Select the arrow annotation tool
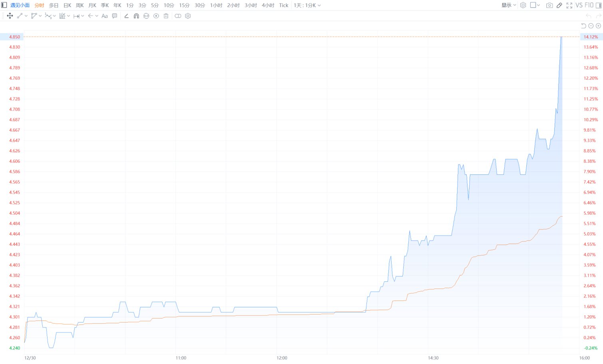Image resolution: width=603 pixels, height=364 pixels. coord(90,16)
